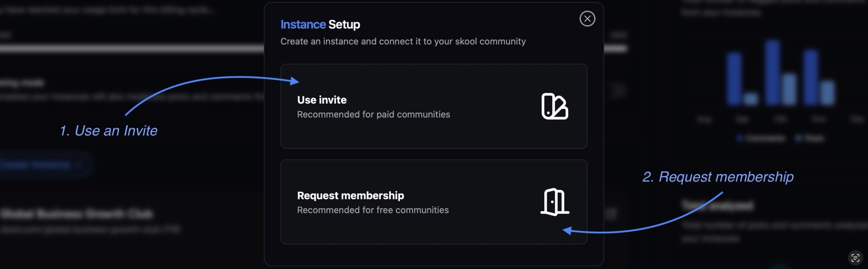The image size is (868, 269).
Task: Select the Use invite option card
Action: click(434, 106)
